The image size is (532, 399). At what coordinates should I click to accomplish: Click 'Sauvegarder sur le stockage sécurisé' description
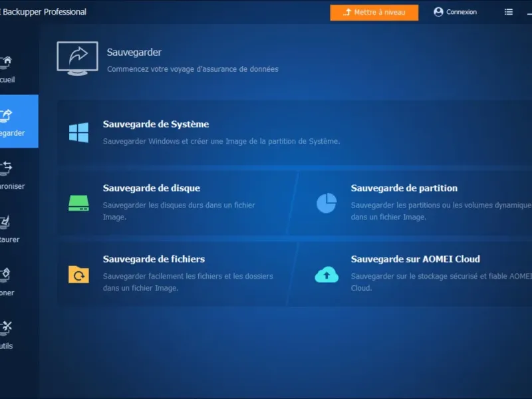[441, 282]
